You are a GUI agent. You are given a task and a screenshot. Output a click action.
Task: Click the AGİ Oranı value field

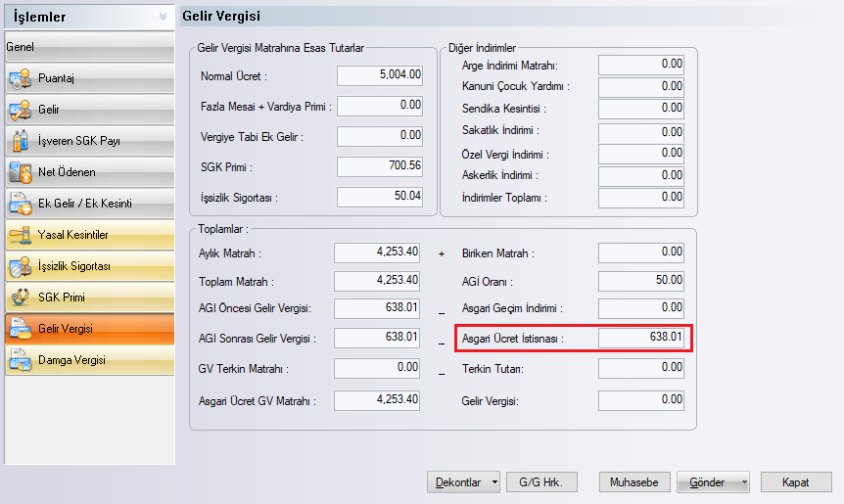coord(641,282)
